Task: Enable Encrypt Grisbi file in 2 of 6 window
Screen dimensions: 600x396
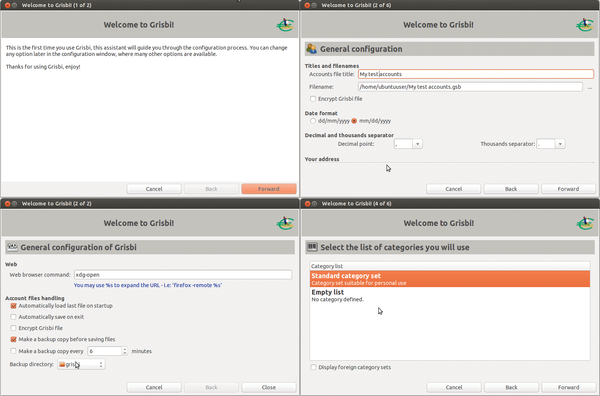Action: tap(313, 99)
